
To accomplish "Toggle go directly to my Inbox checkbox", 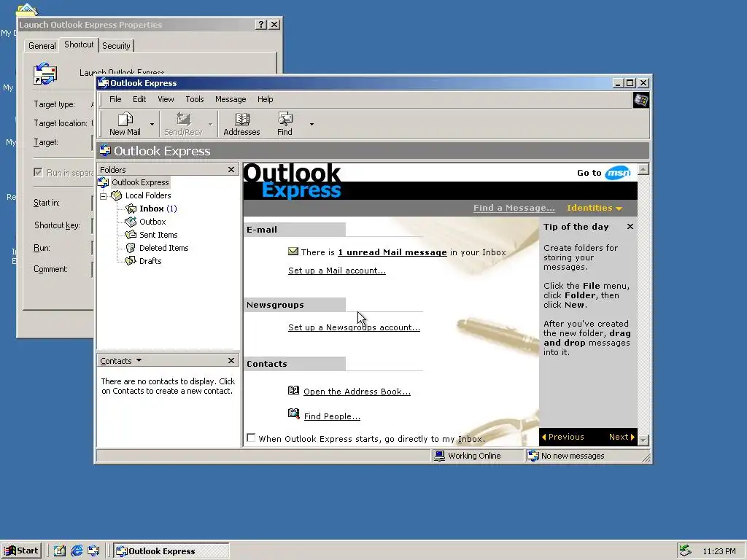I will point(251,437).
